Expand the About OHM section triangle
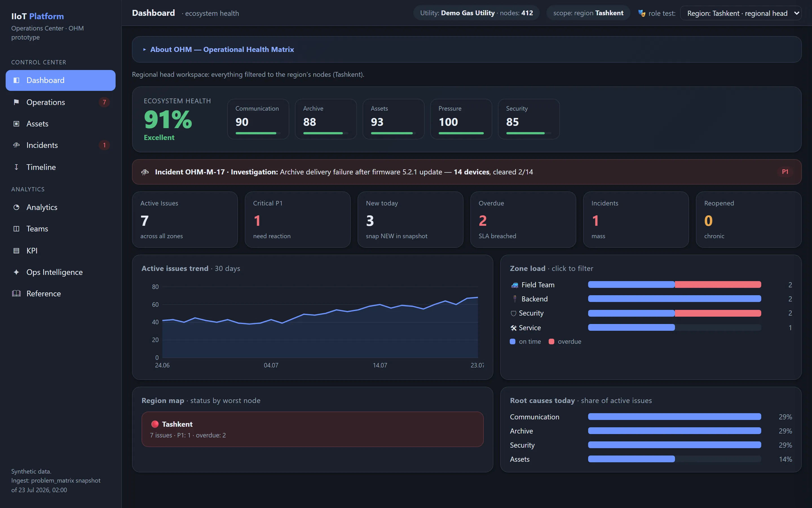 (x=145, y=49)
